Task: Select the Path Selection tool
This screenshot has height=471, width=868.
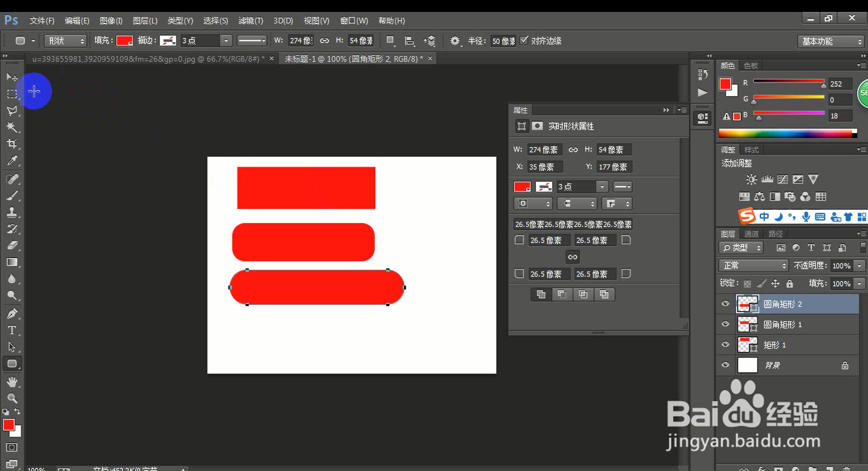Action: click(x=12, y=347)
